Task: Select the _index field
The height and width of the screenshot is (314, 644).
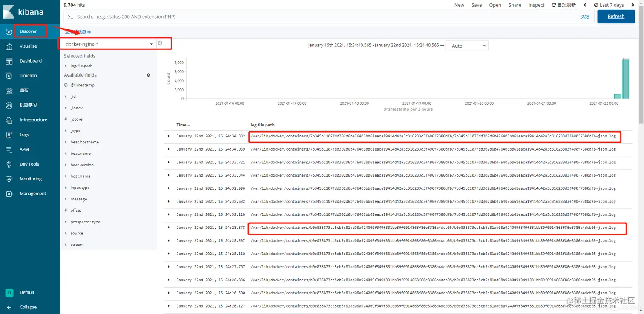Action: 77,108
